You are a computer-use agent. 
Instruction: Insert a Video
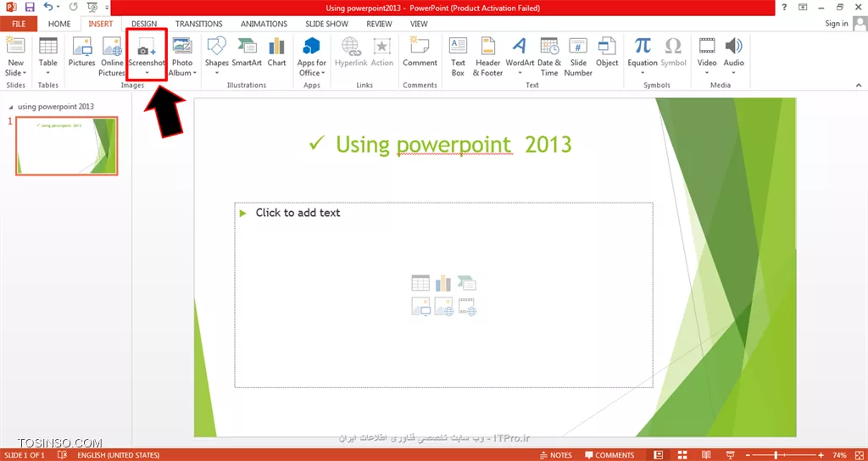point(707,57)
